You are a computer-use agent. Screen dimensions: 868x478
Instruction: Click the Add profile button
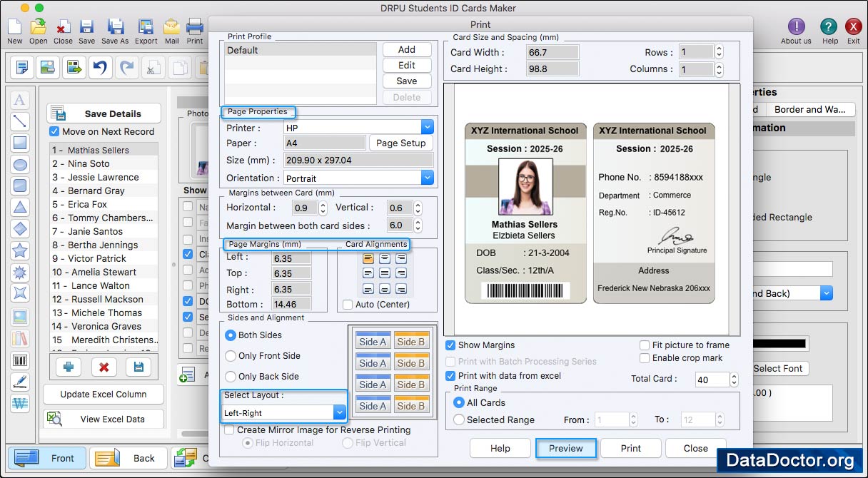(407, 49)
